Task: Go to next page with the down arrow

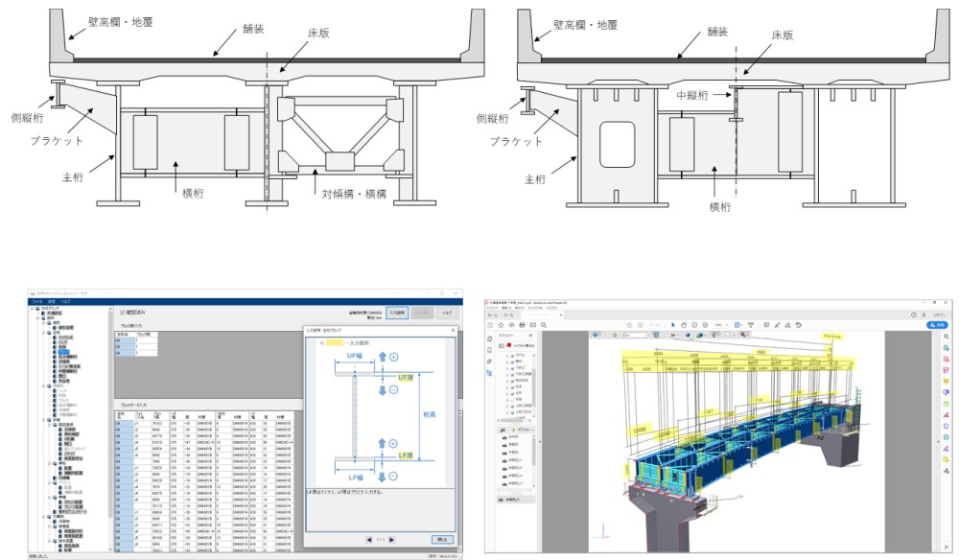Action: coord(640,325)
